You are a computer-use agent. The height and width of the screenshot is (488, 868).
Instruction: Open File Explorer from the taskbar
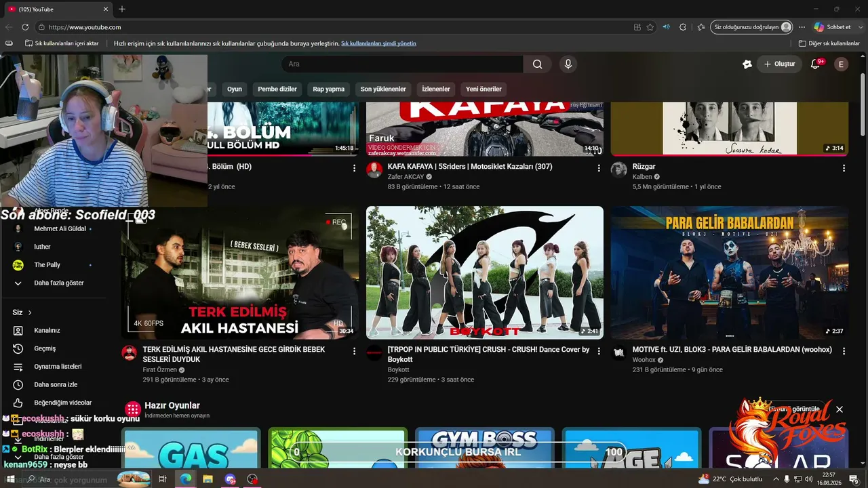(x=208, y=479)
